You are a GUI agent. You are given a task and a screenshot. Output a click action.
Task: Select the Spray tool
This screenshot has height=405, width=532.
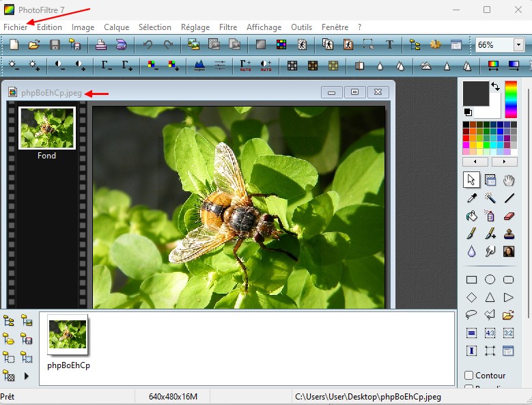pos(490,216)
